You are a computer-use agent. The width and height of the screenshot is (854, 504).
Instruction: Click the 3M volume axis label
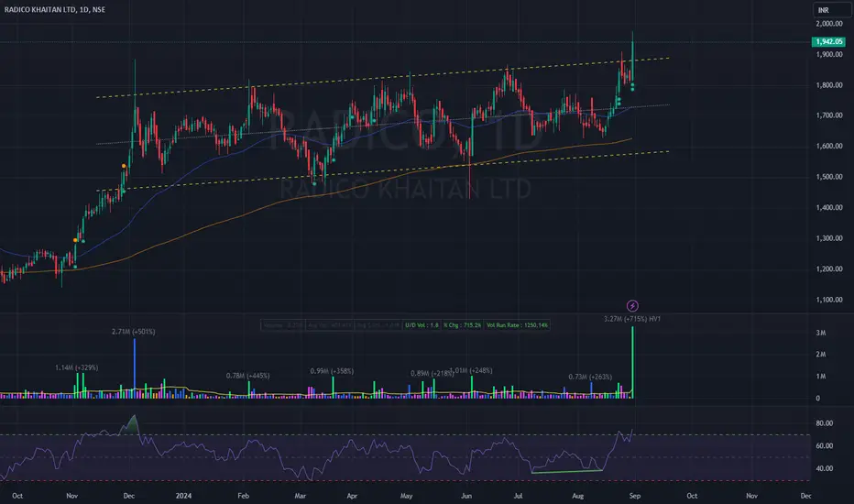[820, 333]
